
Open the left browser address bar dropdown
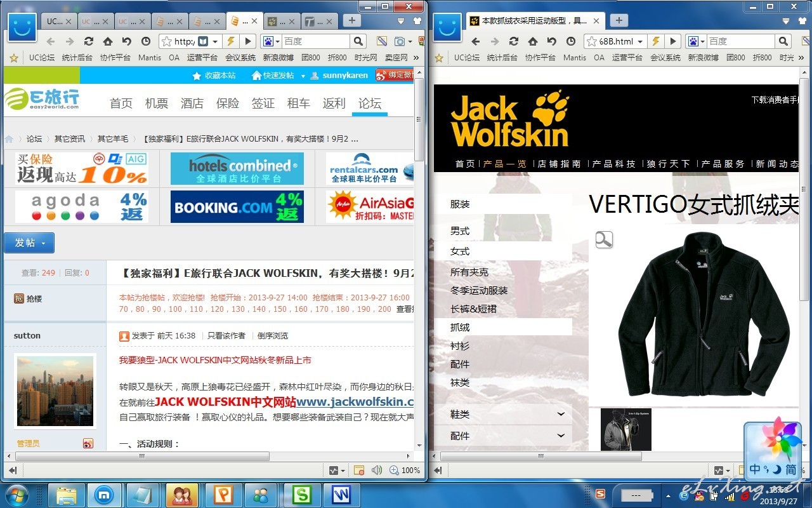(215, 41)
